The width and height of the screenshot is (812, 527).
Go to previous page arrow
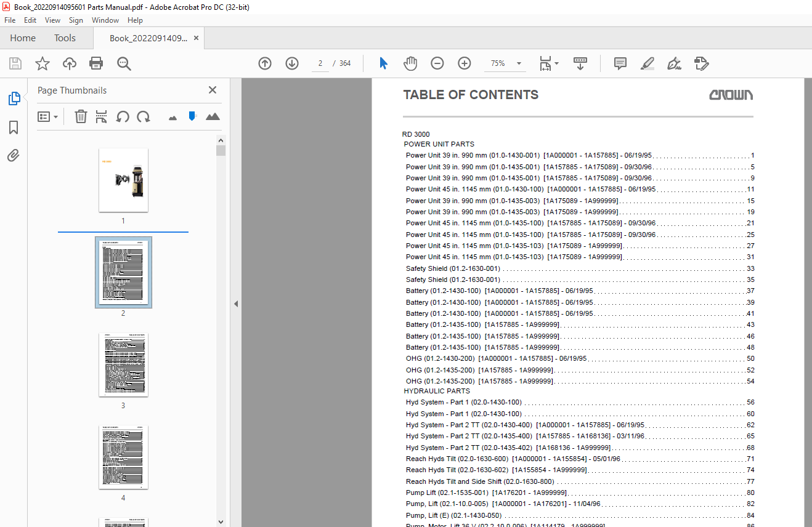click(265, 63)
